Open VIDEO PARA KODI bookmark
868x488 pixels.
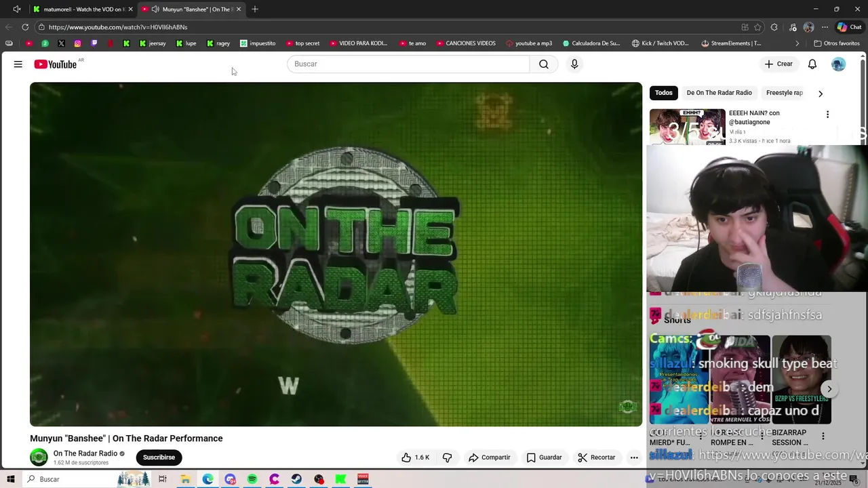tap(359, 43)
